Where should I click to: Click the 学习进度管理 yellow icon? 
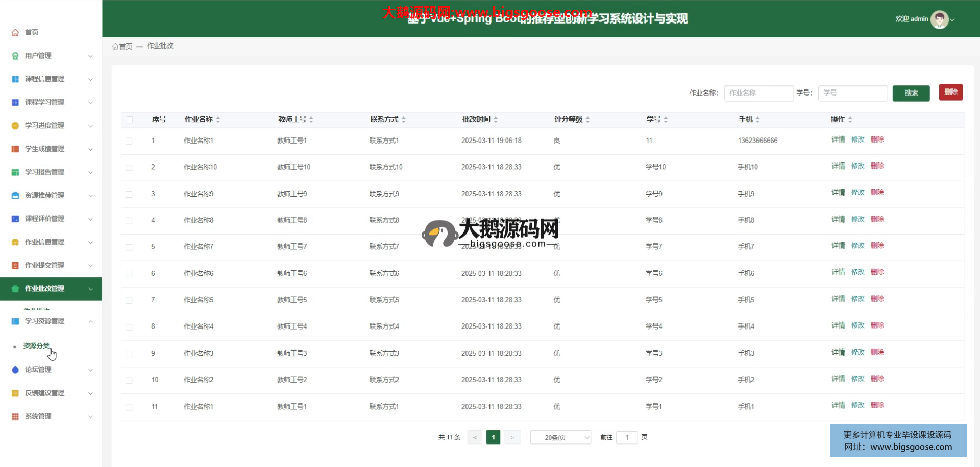[15, 126]
